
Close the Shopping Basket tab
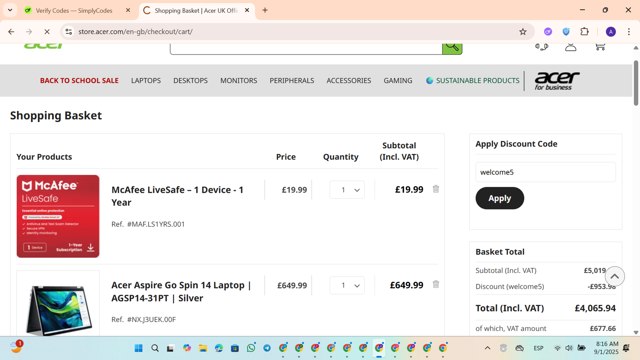pos(247,10)
